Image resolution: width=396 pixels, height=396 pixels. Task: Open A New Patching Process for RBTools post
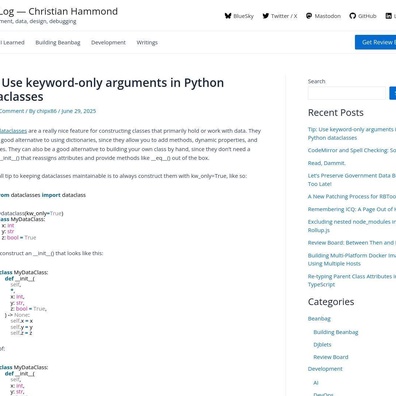click(x=352, y=196)
